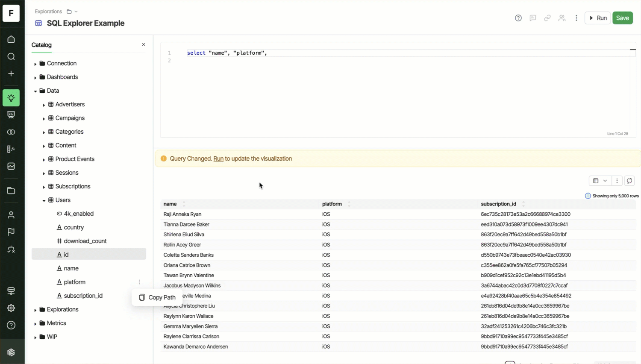
Task: Open the table visualization type dropdown
Action: [x=600, y=181]
